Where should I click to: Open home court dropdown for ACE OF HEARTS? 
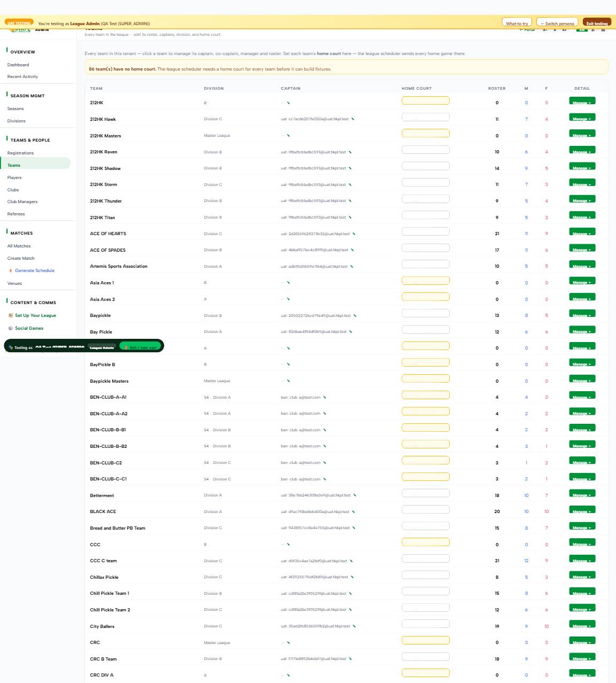(x=426, y=231)
